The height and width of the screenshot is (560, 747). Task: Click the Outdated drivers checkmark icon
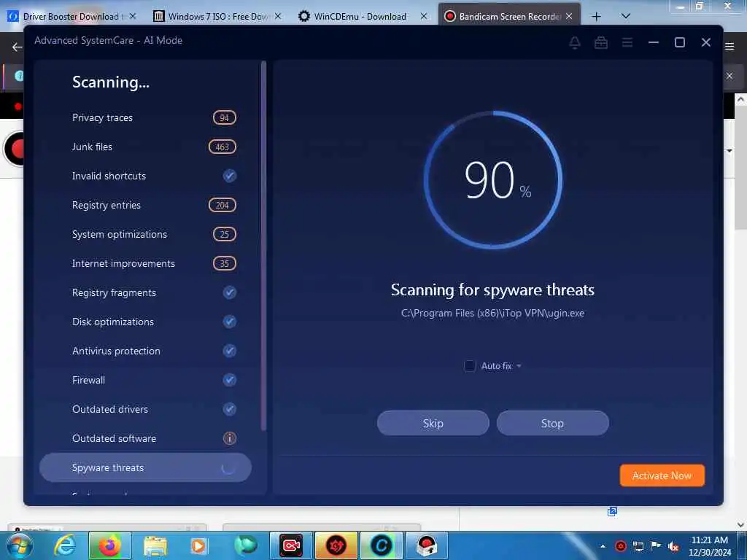230,409
